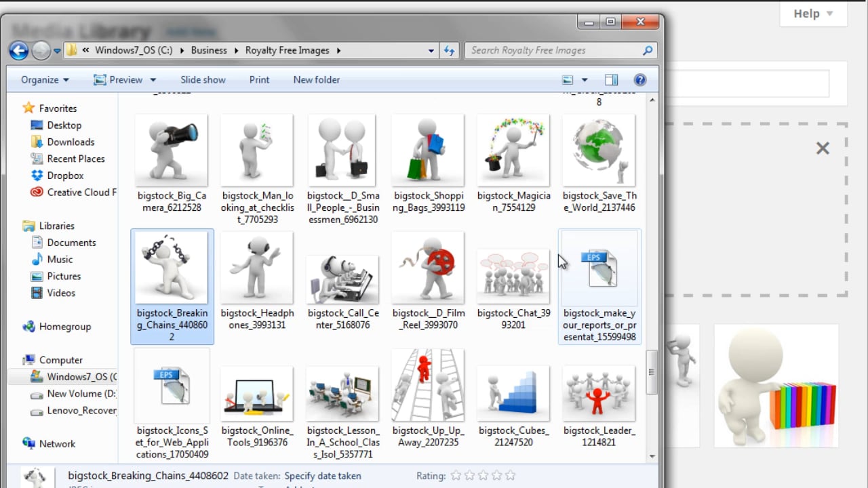The image size is (868, 488).
Task: Open the Homegroup item in the sidebar
Action: [66, 327]
